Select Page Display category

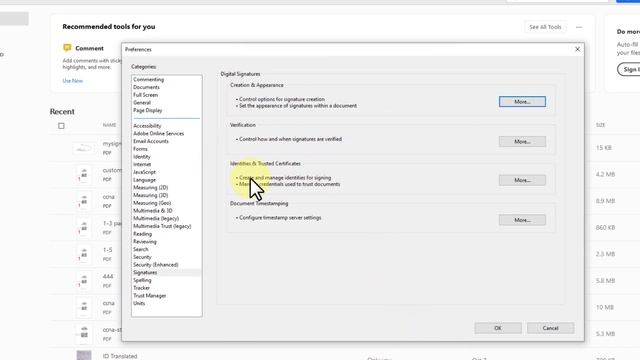click(x=147, y=111)
